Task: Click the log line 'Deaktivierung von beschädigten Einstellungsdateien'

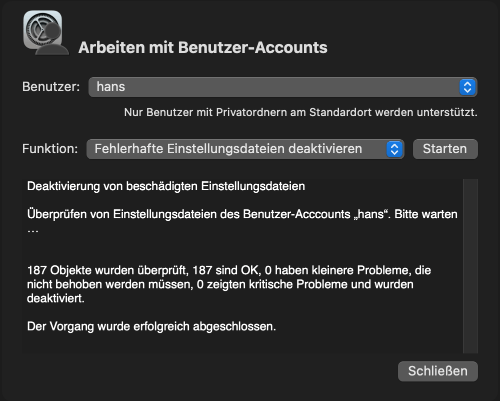Action: pyautogui.click(x=166, y=186)
